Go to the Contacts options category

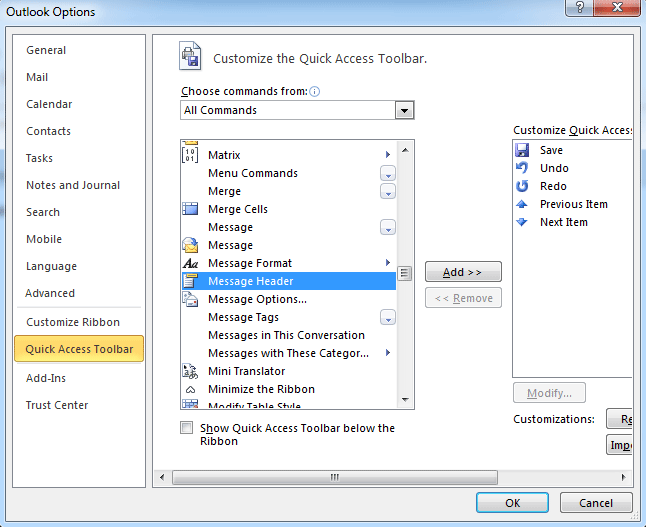pos(79,131)
